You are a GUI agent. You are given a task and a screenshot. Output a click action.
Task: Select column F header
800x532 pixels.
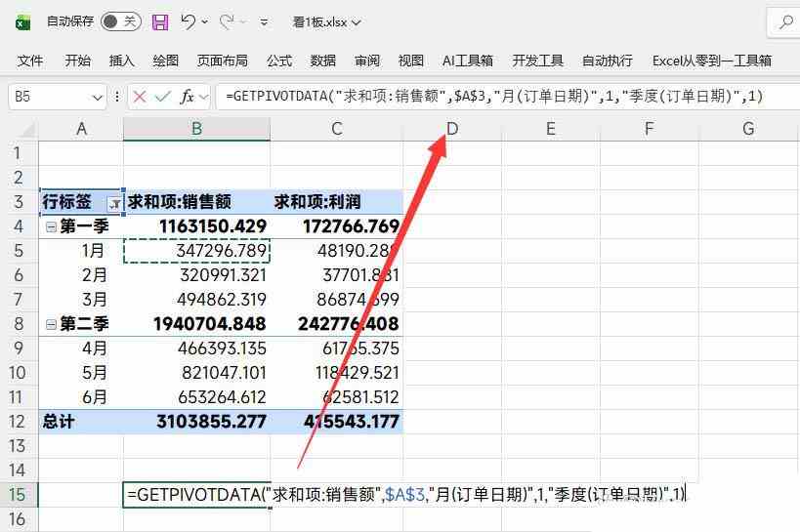[649, 129]
